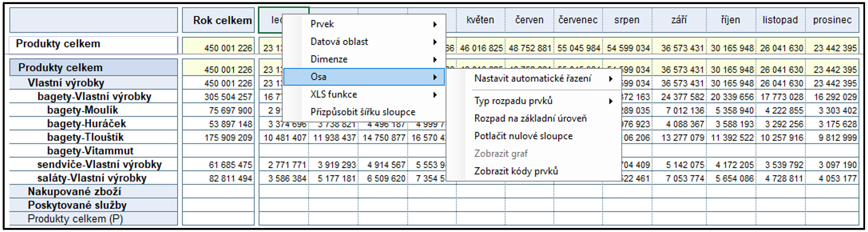The width and height of the screenshot is (868, 232).
Task: Select the říjen column header
Action: (x=731, y=20)
